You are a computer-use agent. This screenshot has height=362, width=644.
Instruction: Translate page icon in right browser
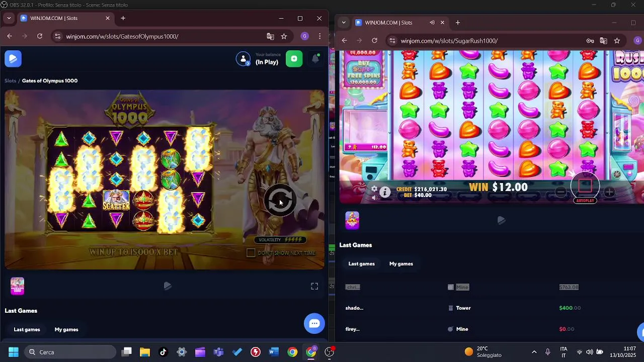click(x=604, y=41)
